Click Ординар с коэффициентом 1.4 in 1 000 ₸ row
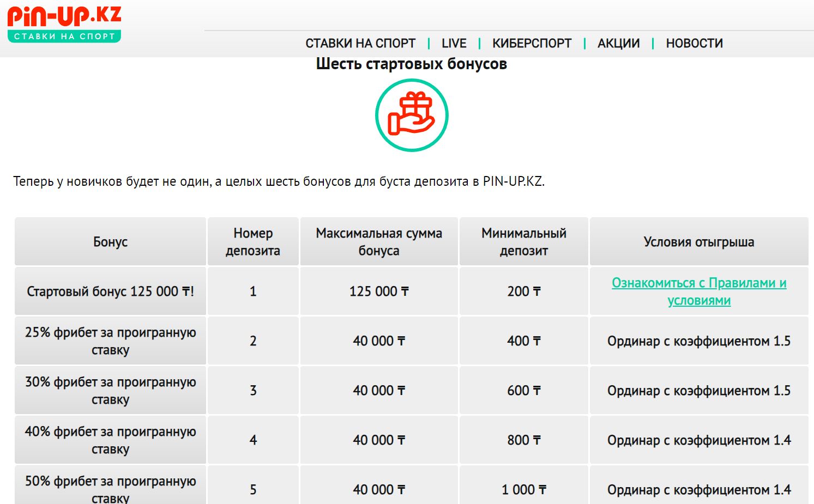The width and height of the screenshot is (814, 504). point(699,485)
